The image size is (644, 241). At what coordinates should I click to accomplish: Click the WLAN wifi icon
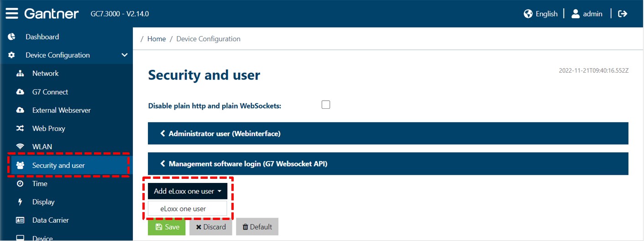click(20, 147)
